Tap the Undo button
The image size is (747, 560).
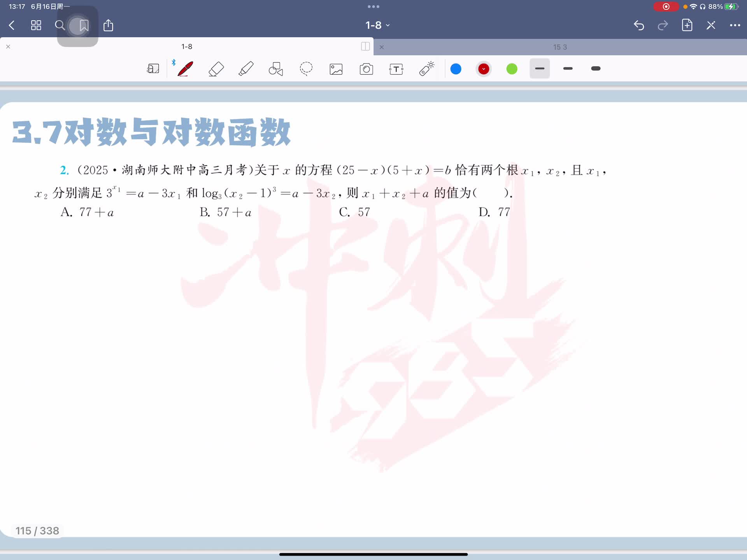(x=639, y=25)
